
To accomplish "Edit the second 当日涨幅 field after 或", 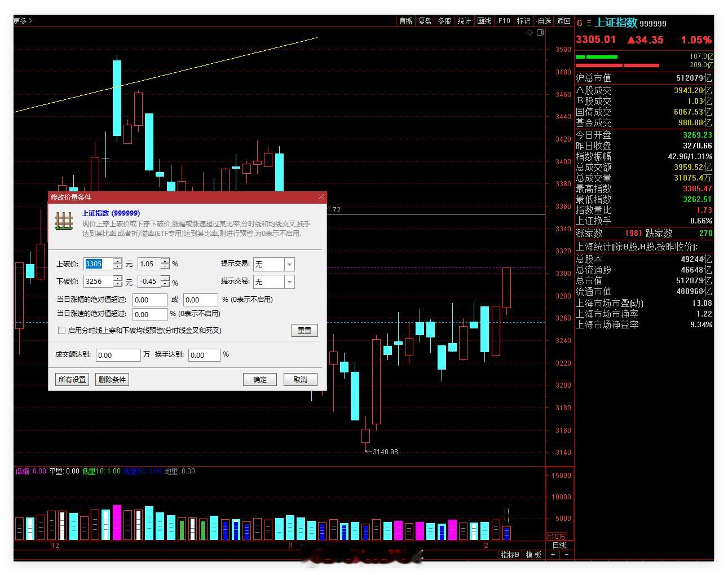I will click(x=201, y=300).
